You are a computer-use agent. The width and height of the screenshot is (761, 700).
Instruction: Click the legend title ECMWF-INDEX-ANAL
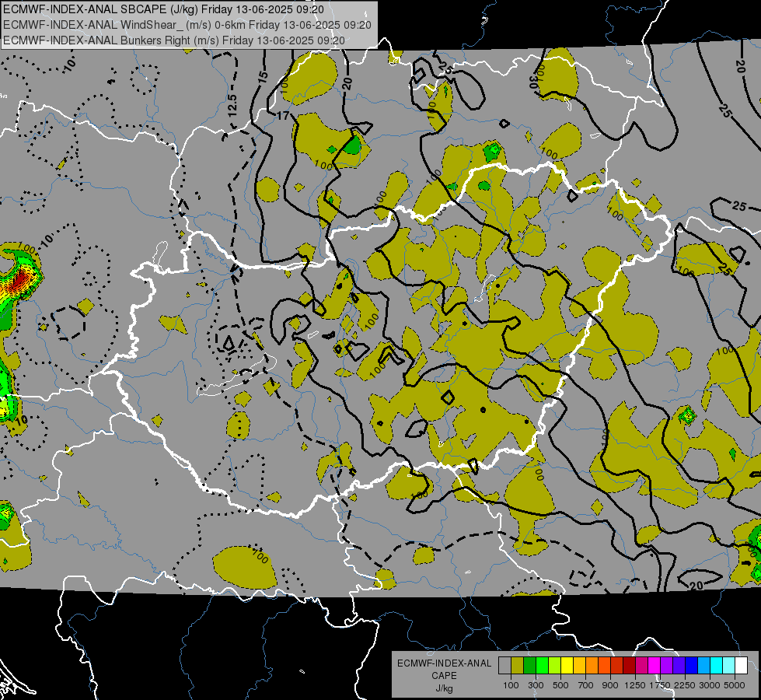point(444,663)
